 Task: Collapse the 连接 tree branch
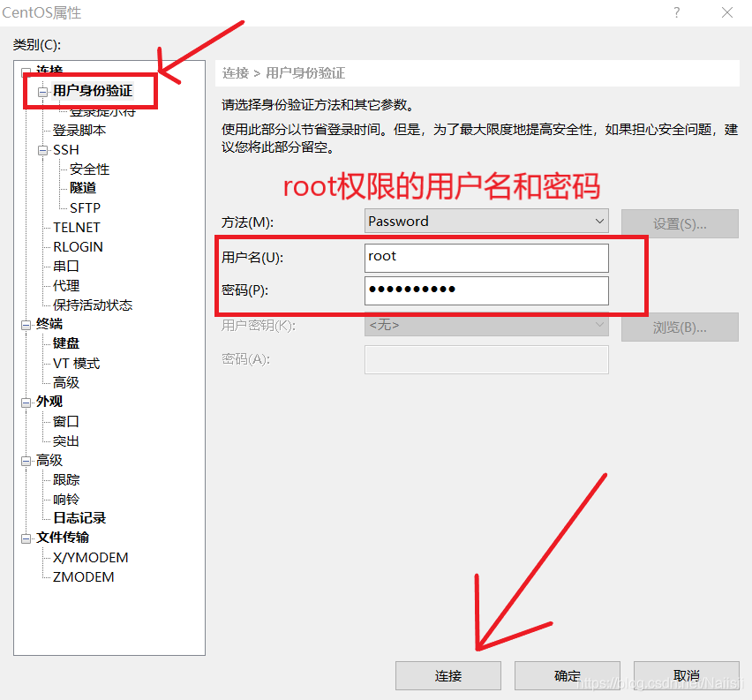[x=26, y=71]
